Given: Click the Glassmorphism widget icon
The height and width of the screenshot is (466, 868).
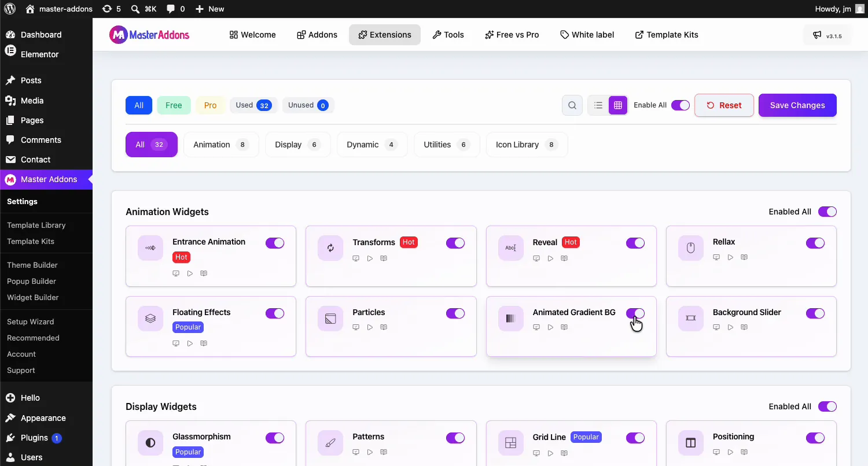Looking at the screenshot, I should click(150, 443).
